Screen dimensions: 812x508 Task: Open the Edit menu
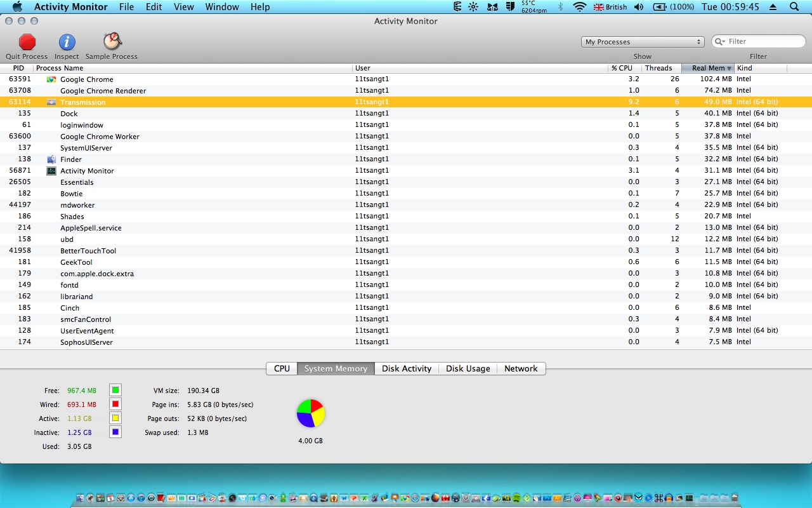(154, 7)
